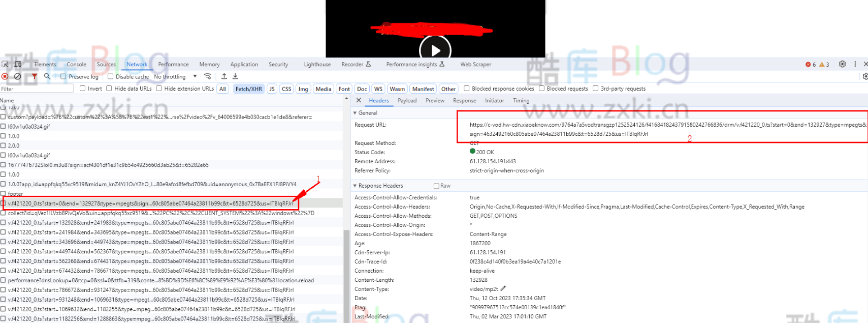The image size is (868, 323).
Task: Clear the network log
Action: click(18, 76)
